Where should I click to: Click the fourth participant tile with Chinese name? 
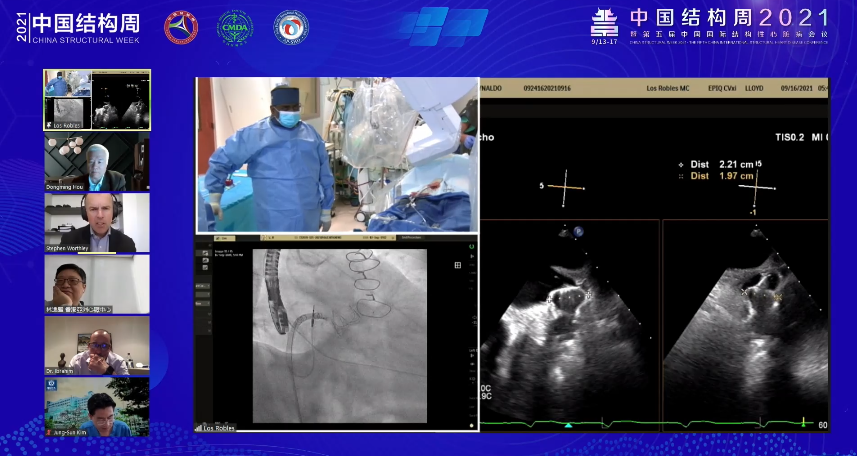[97, 284]
